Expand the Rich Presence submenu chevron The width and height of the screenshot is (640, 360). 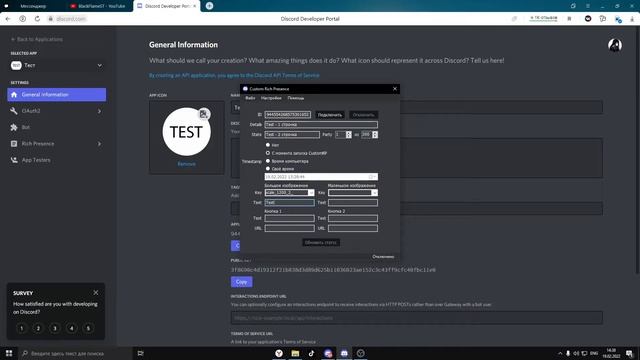point(99,144)
